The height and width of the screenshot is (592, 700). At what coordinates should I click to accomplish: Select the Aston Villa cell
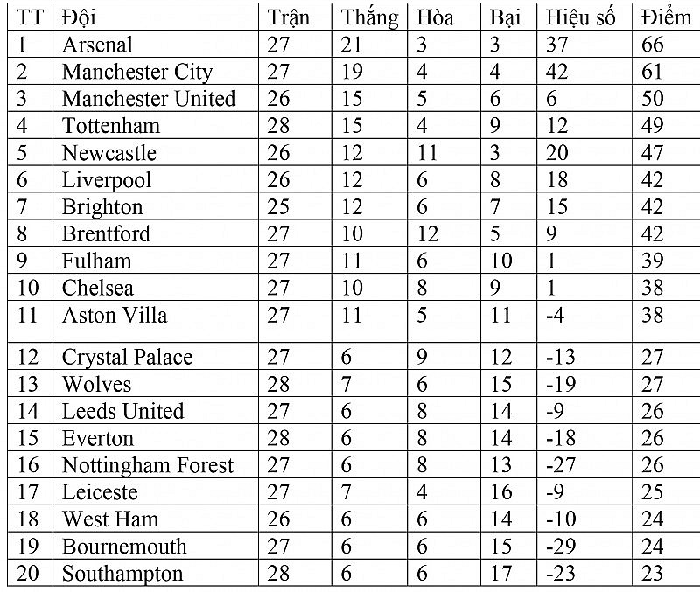pyautogui.click(x=114, y=315)
